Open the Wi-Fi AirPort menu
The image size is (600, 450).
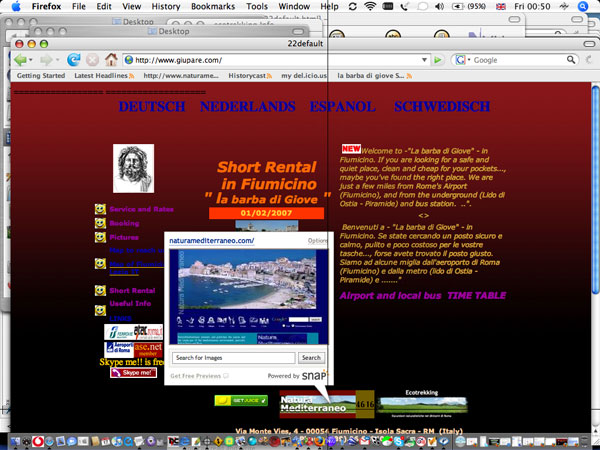(x=370, y=6)
